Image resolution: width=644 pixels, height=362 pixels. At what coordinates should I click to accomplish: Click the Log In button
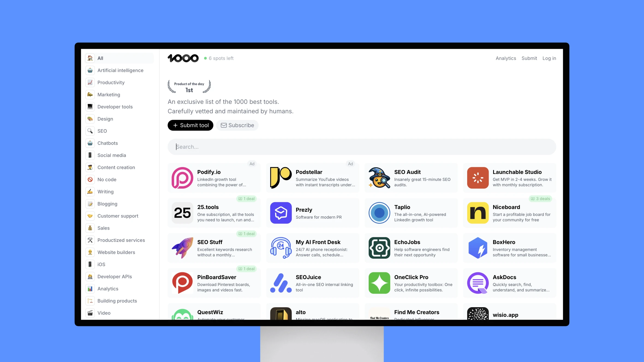click(x=549, y=58)
